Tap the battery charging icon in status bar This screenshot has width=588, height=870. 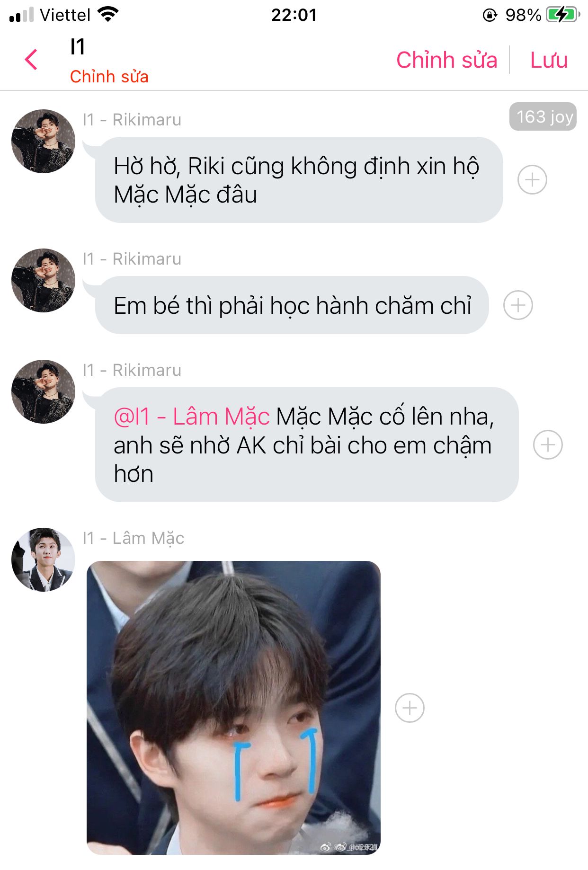point(562,15)
